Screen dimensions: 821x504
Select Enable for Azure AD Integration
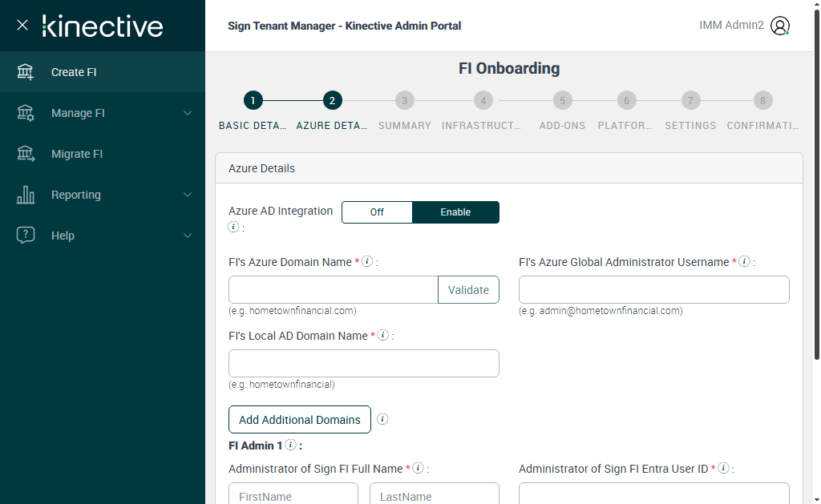click(455, 212)
